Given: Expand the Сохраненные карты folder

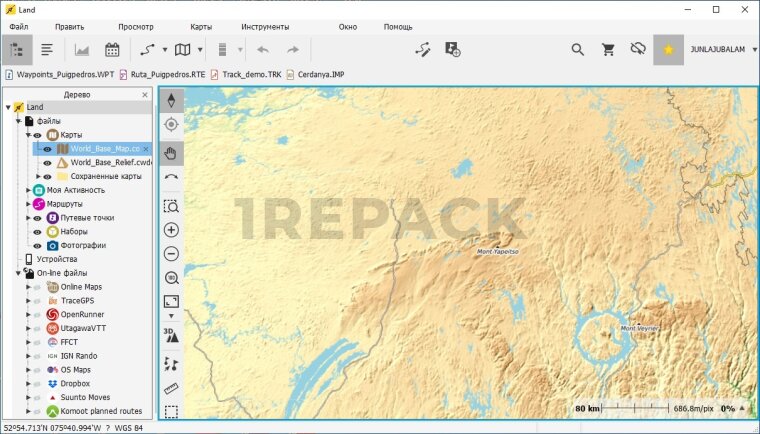Looking at the screenshot, I should (x=38, y=177).
